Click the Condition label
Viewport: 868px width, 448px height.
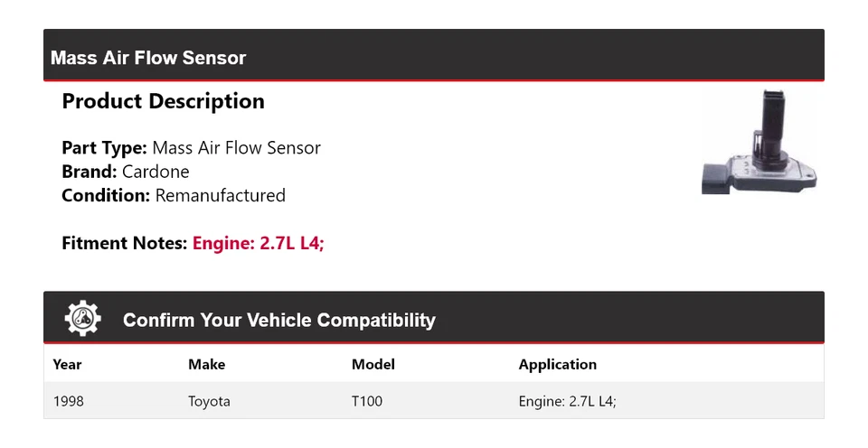pyautogui.click(x=105, y=195)
